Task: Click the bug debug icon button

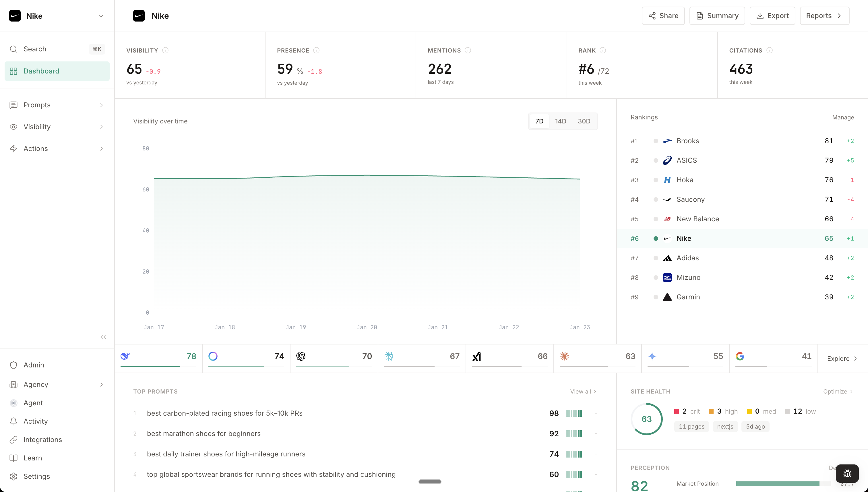Action: click(x=847, y=473)
